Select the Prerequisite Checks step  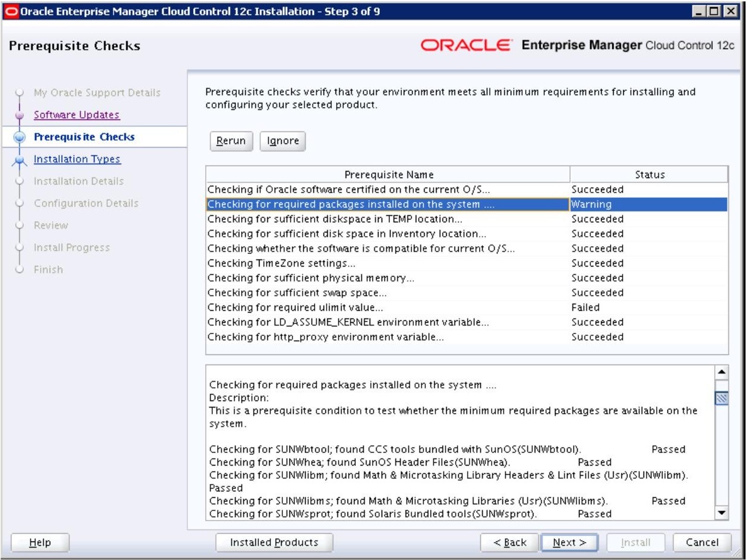pyautogui.click(x=84, y=137)
